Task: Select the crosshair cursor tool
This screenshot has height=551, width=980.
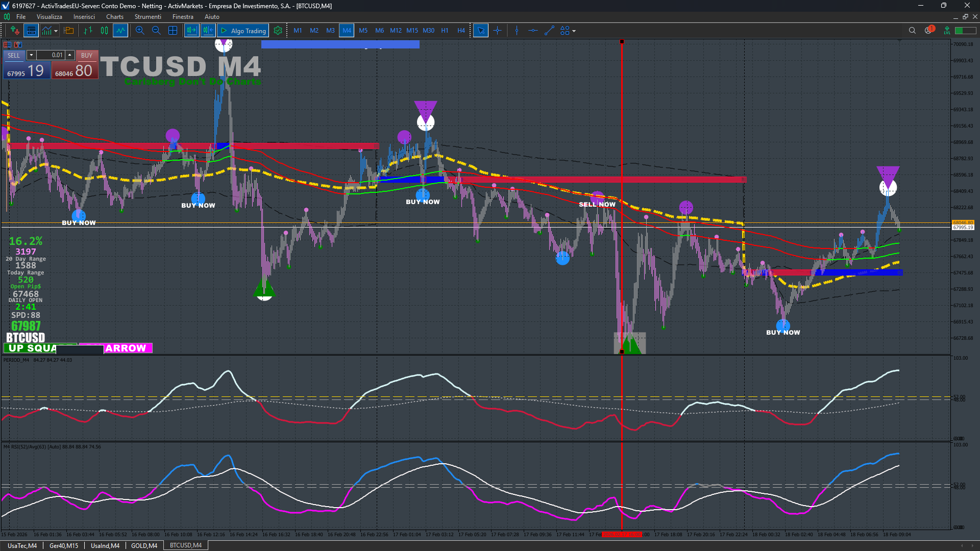Action: [497, 31]
